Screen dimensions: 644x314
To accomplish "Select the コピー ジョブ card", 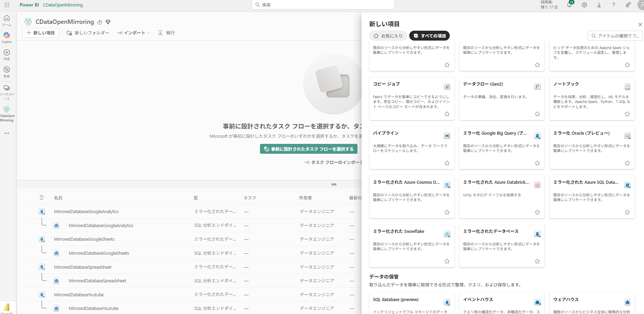I will coord(412,99).
